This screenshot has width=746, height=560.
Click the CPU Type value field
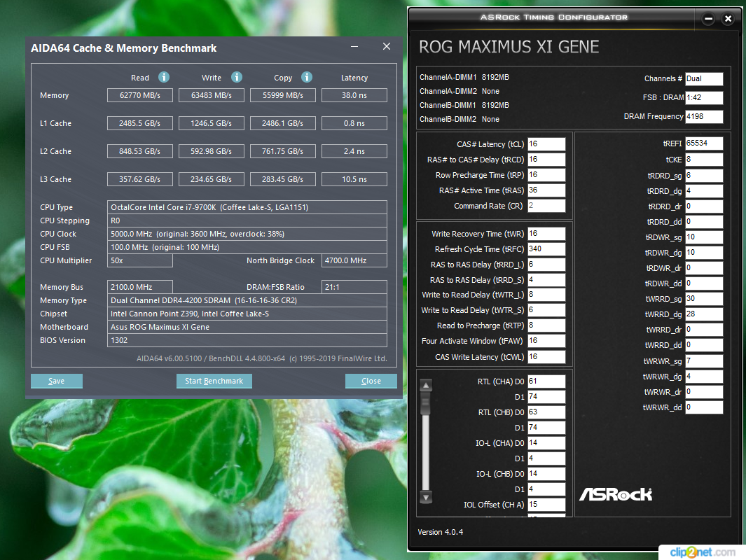point(247,207)
